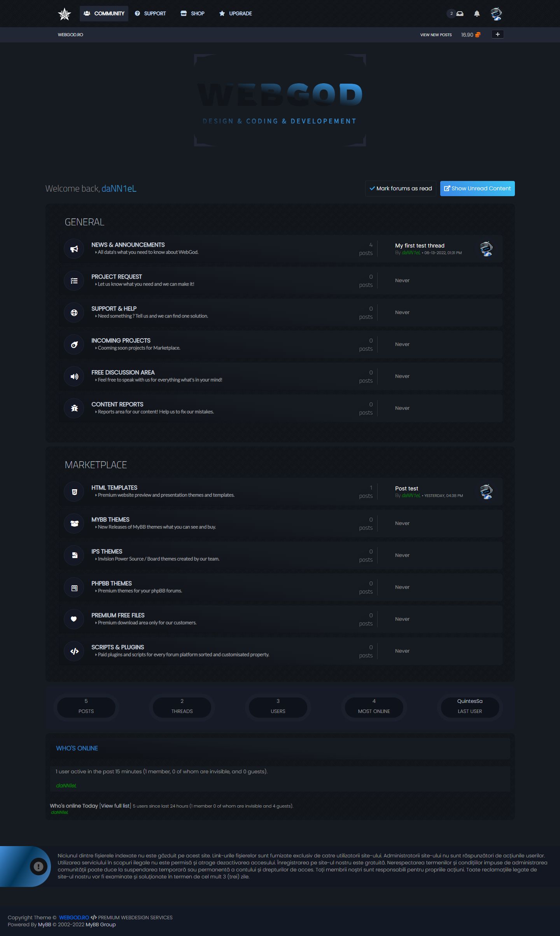Click daNN1eL under active users

66,785
